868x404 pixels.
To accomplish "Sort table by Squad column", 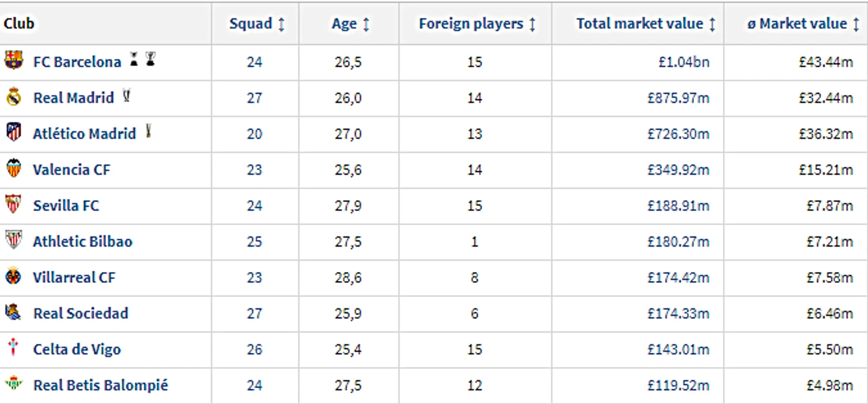I will tap(257, 24).
